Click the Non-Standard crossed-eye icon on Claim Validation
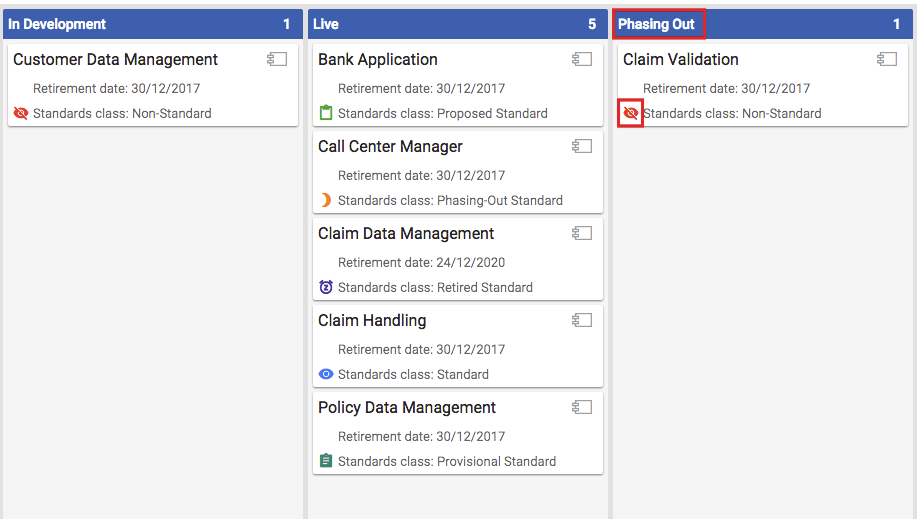Screen dimensions: 917x519 630,113
